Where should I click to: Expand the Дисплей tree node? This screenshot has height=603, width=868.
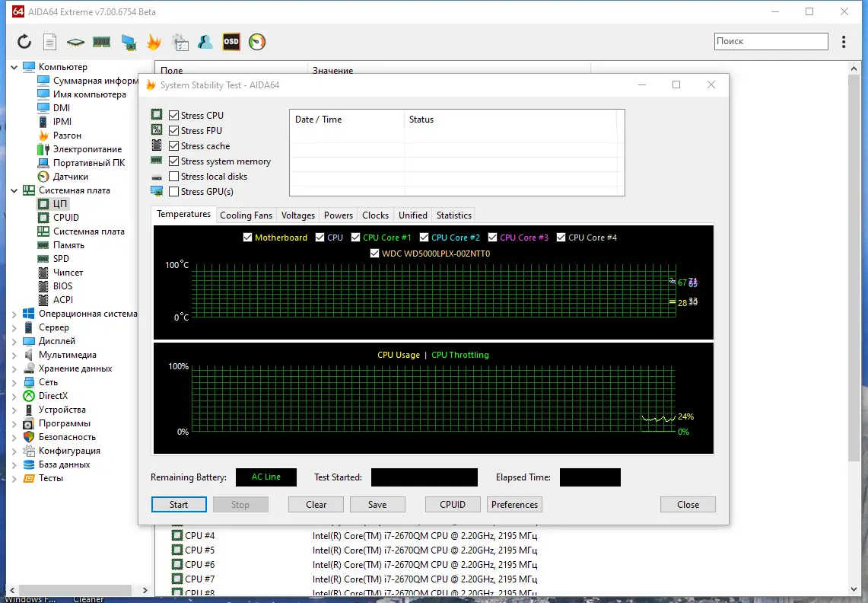14,341
